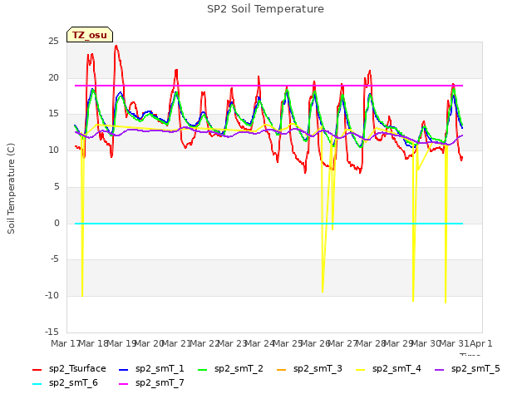This screenshot has height=399, width=532.
Task: Click the -15 y-axis tick label
Action: click(x=52, y=332)
